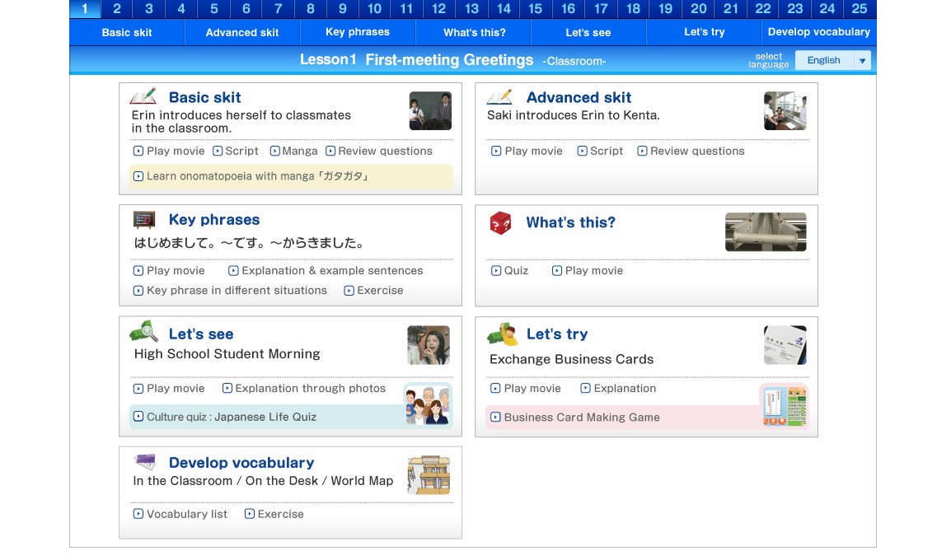
Task: Click the Advanced skit notebook icon
Action: [499, 96]
